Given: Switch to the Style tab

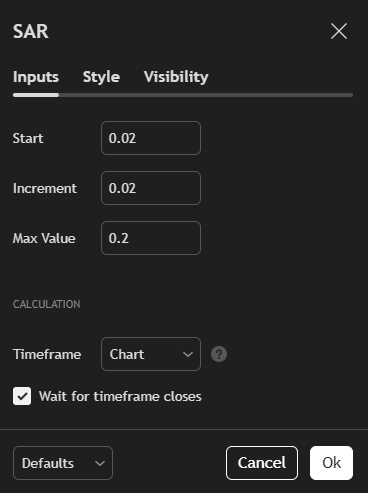Looking at the screenshot, I should coord(101,77).
